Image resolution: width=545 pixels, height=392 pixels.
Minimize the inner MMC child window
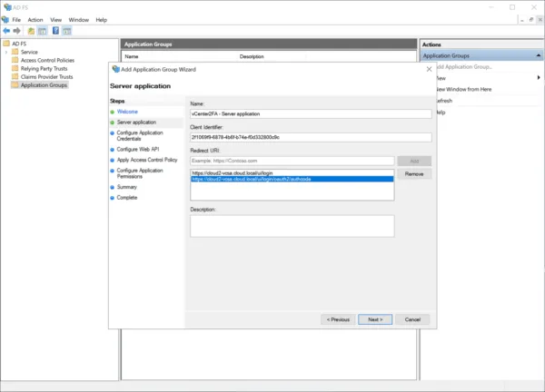tap(522, 20)
